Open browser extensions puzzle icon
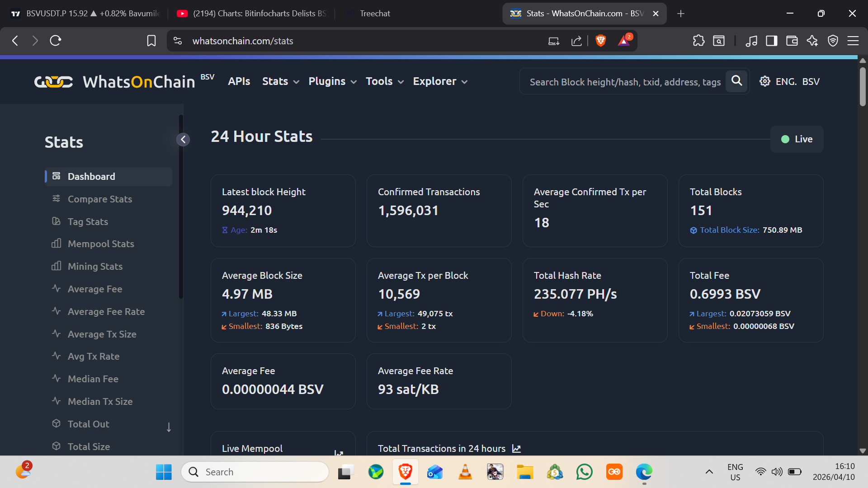The height and width of the screenshot is (488, 868). tap(698, 41)
